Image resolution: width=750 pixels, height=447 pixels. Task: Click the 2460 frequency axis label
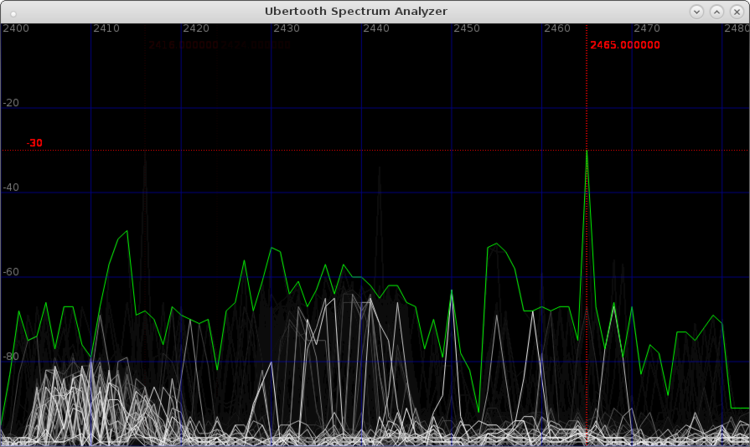coord(556,29)
